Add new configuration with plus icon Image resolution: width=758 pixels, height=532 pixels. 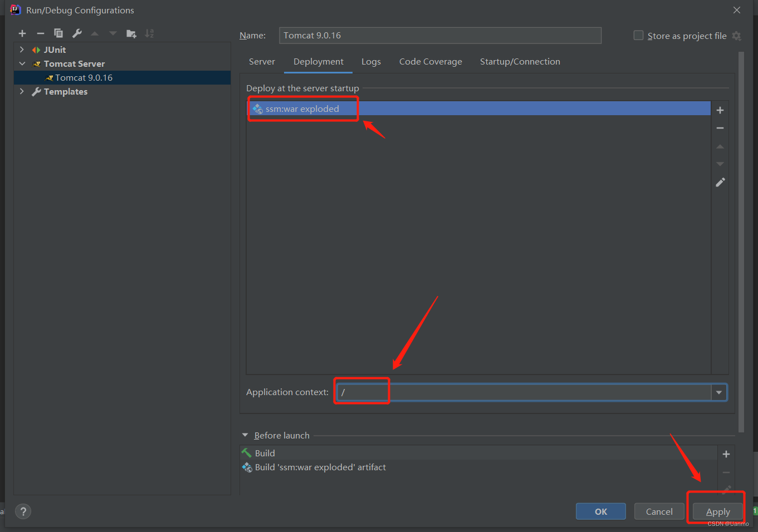tap(22, 33)
